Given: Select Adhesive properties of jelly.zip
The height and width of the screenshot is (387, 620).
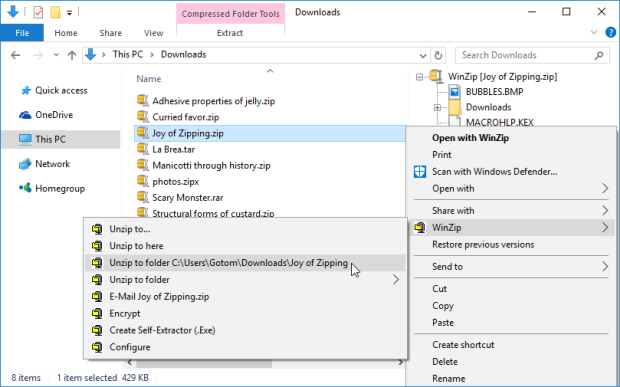Looking at the screenshot, I should click(x=214, y=101).
